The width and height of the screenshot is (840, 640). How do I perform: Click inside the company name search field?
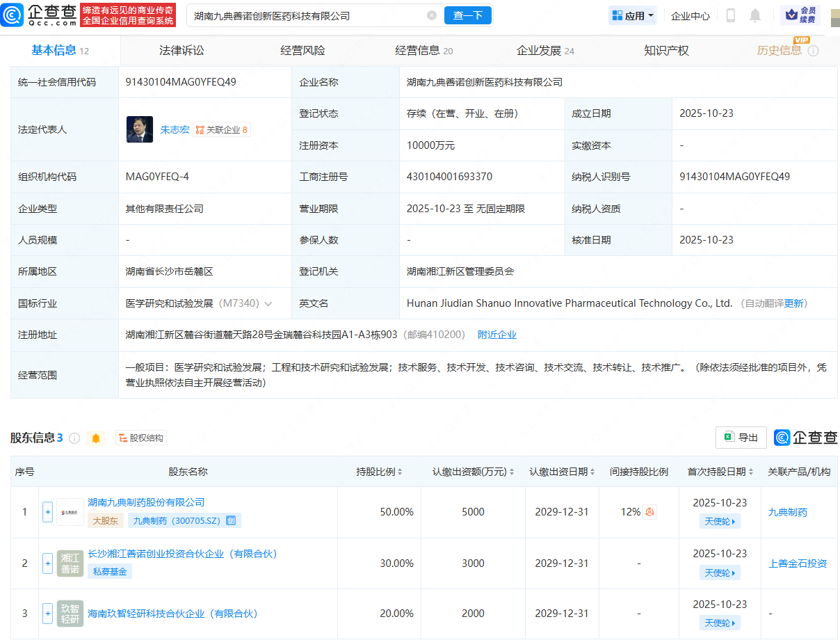(x=306, y=15)
